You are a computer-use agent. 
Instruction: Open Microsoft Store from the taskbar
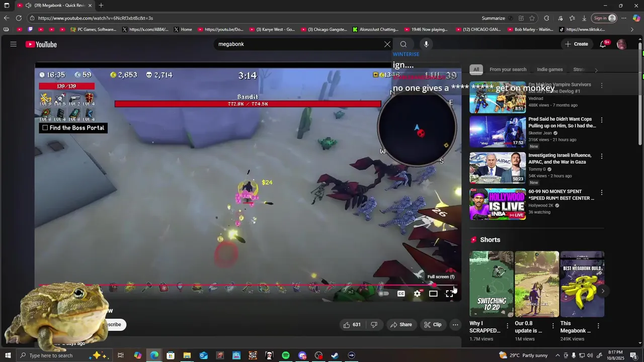click(171, 355)
